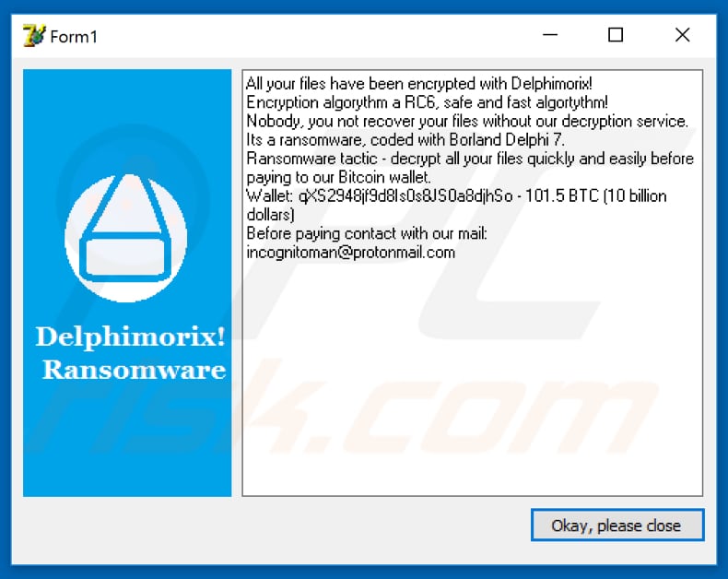The width and height of the screenshot is (728, 579).
Task: Place cursor in first line mentioning Delphimorix
Action: 418,84
